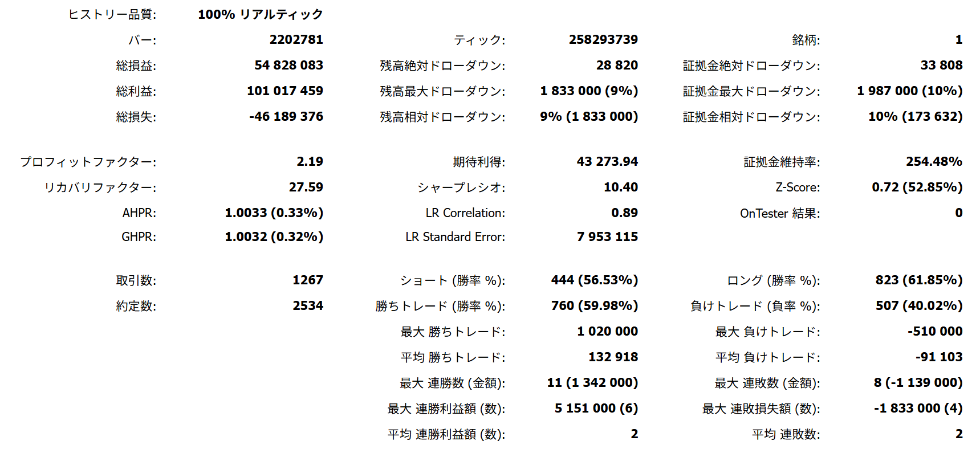This screenshot has height=453, width=980.
Task: Click the recovery factor value 27.59
Action: click(306, 187)
